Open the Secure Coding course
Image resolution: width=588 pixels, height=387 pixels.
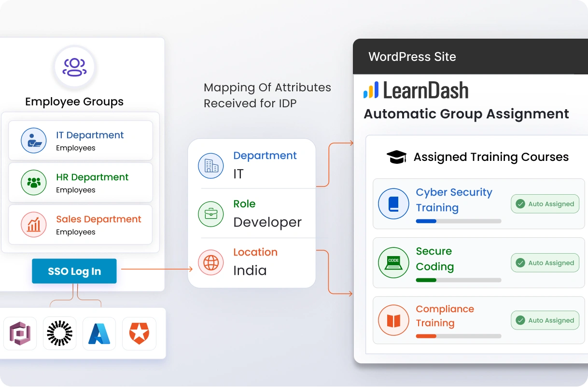point(479,262)
